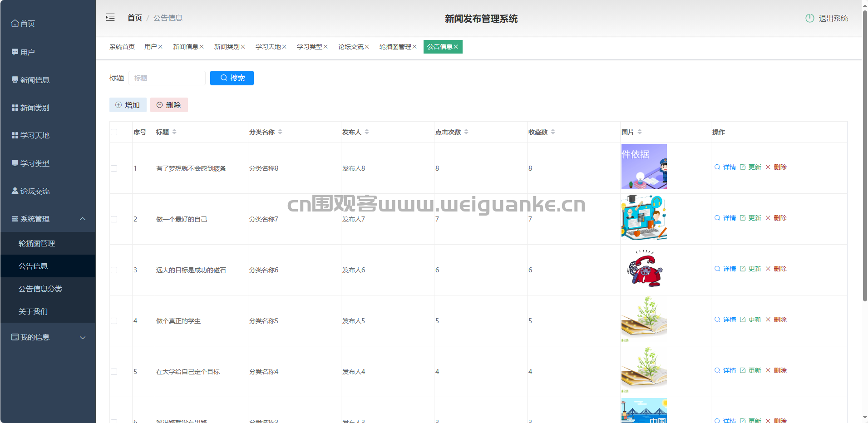Screen dimensions: 868x423
Task: Close the 轮播图管理 tab using X icon
Action: coord(414,47)
